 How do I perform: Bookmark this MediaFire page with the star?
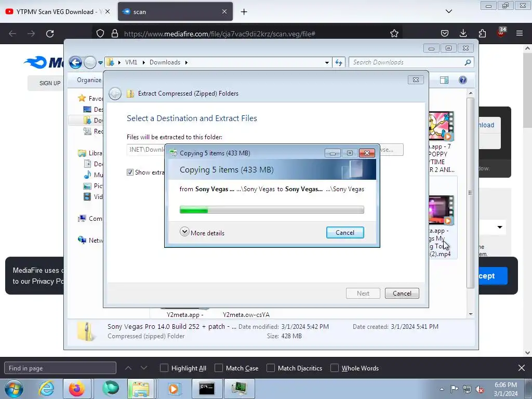[394, 34]
